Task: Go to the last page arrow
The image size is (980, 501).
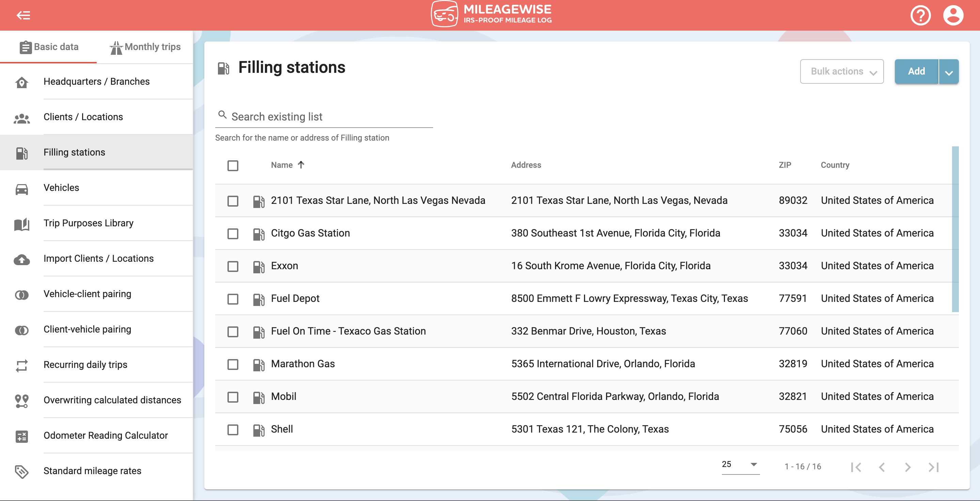Action: 933,467
